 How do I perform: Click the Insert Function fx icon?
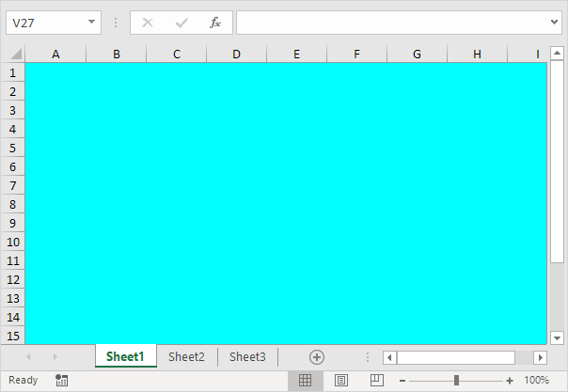[215, 23]
